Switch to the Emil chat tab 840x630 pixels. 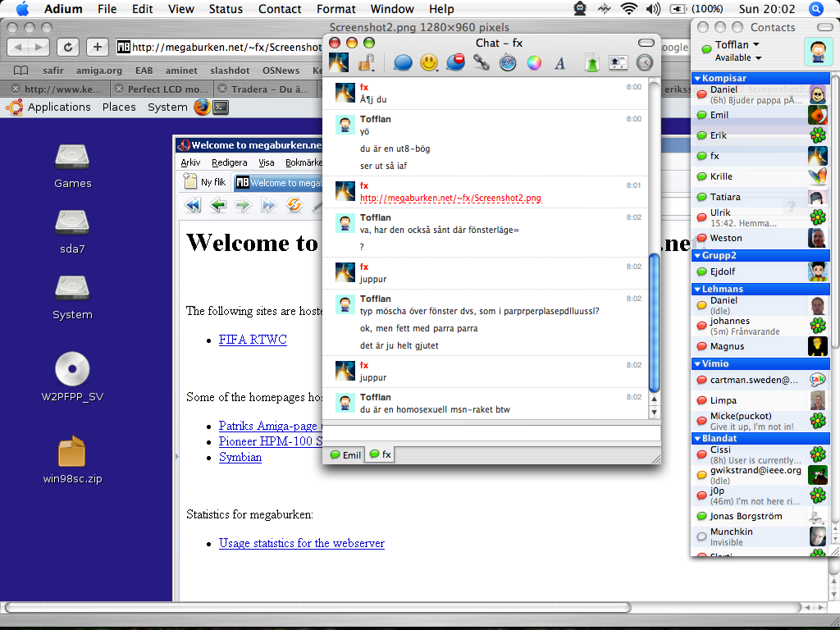click(345, 454)
